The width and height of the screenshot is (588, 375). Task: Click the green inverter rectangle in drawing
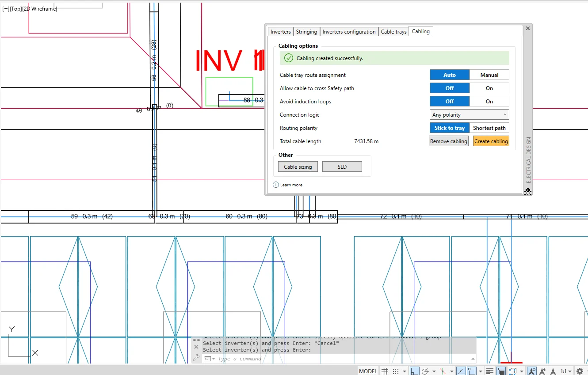tap(229, 92)
